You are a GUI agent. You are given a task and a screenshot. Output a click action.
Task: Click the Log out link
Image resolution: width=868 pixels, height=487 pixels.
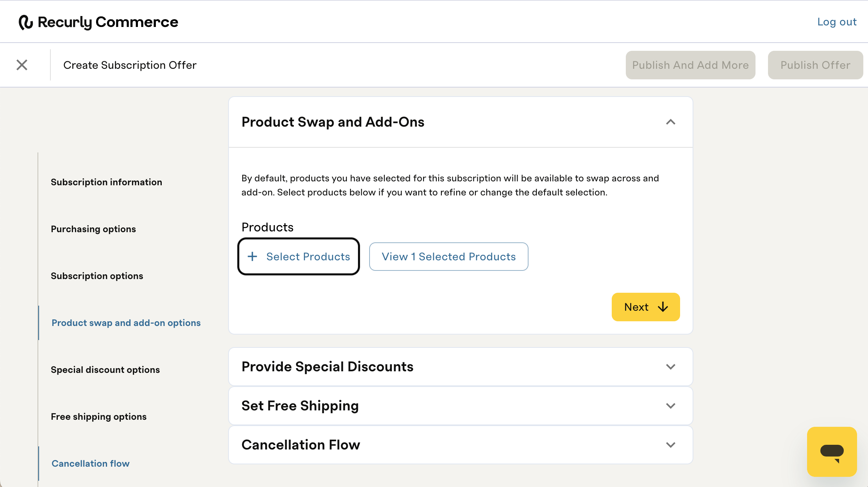(x=837, y=22)
